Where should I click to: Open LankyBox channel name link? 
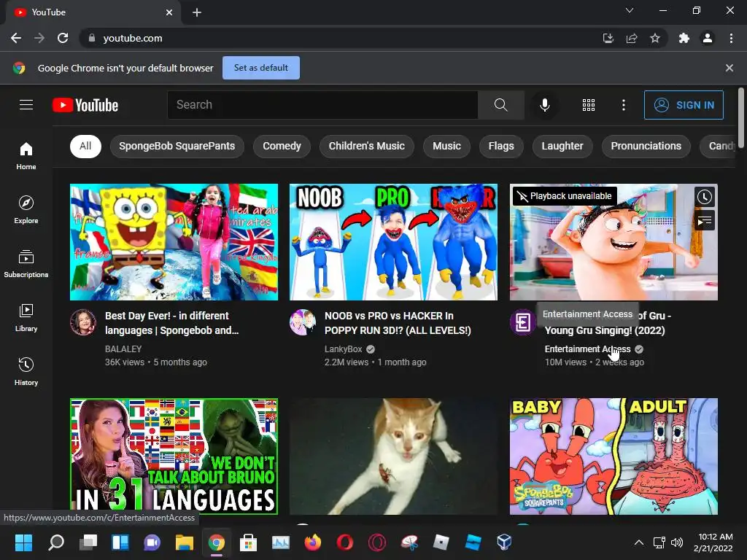click(343, 349)
